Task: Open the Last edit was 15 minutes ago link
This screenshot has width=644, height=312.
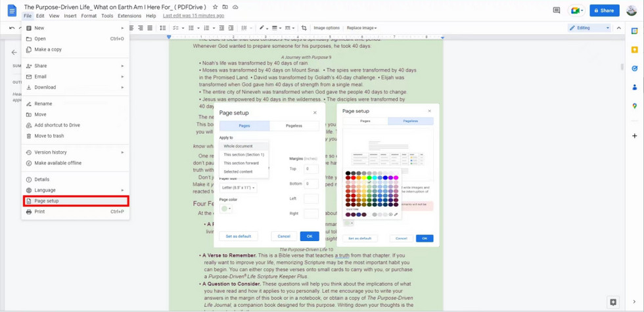Action: coord(193,16)
